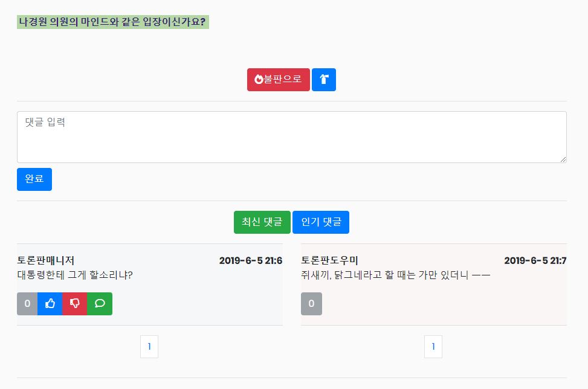Dislike the comment using the thumbs down icon
Viewport: 588px width, 389px height.
(75, 304)
